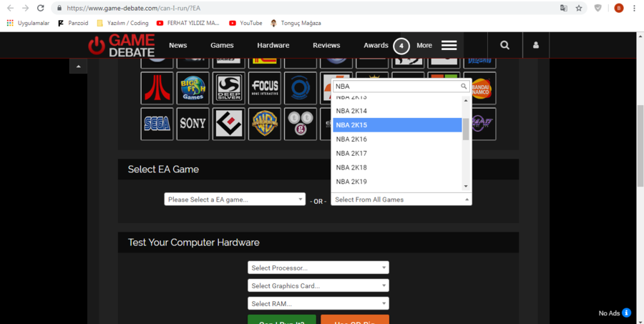Open the News menu item
Viewport: 644px width, 324px height.
pos(178,45)
